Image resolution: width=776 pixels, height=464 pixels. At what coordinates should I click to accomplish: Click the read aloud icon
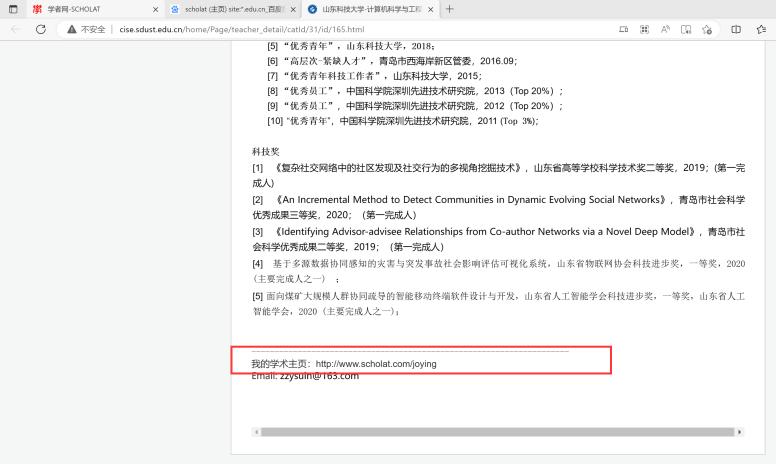663,30
